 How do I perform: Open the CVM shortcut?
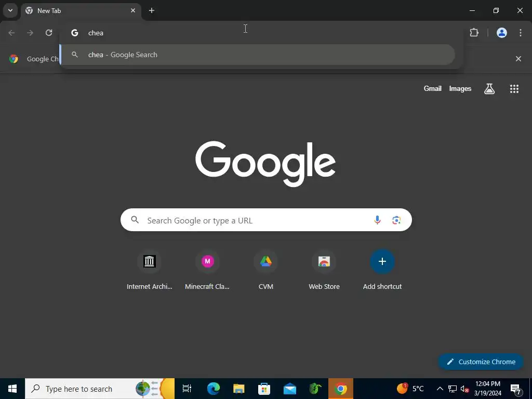coord(265,270)
